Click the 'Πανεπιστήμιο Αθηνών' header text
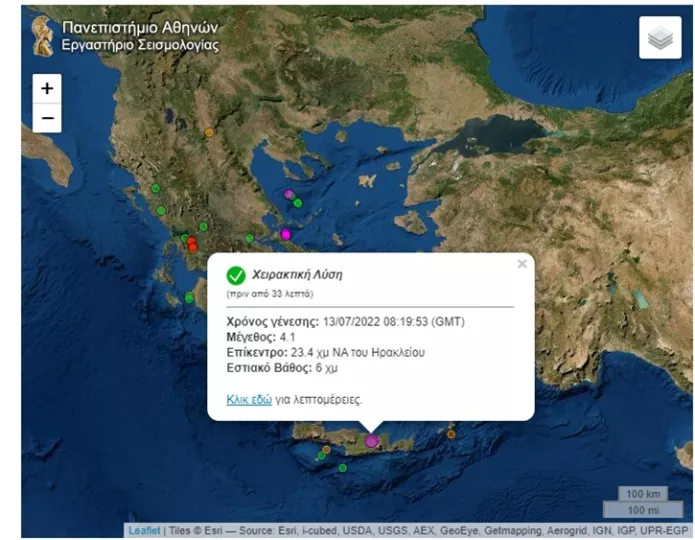The width and height of the screenshot is (695, 540). [140, 27]
